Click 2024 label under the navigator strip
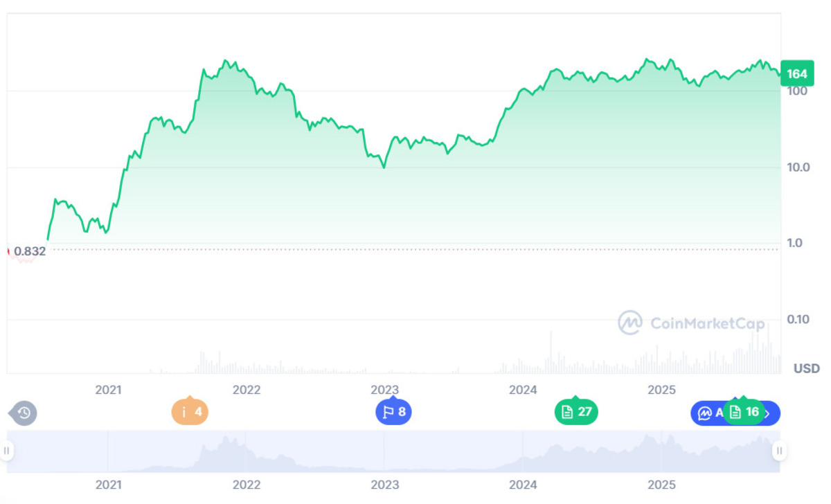This screenshot has width=831, height=504. pos(523,486)
